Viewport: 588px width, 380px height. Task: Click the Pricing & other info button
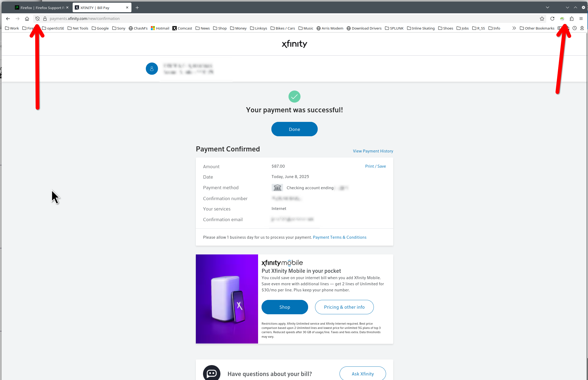pyautogui.click(x=344, y=307)
